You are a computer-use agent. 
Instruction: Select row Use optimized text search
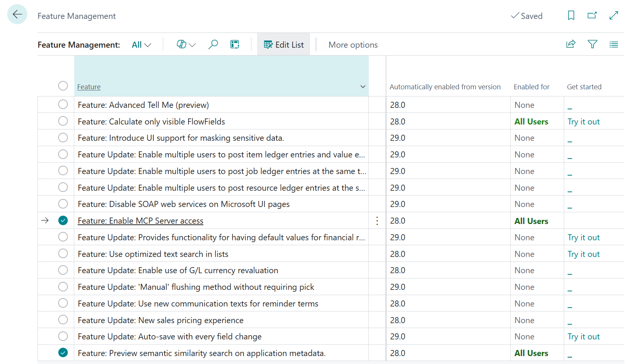pyautogui.click(x=63, y=253)
